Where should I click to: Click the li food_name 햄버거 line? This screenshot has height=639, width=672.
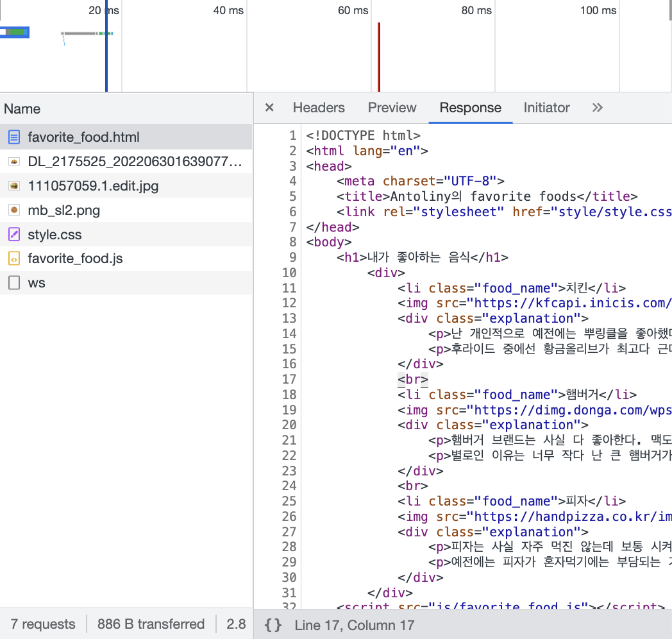tap(517, 395)
